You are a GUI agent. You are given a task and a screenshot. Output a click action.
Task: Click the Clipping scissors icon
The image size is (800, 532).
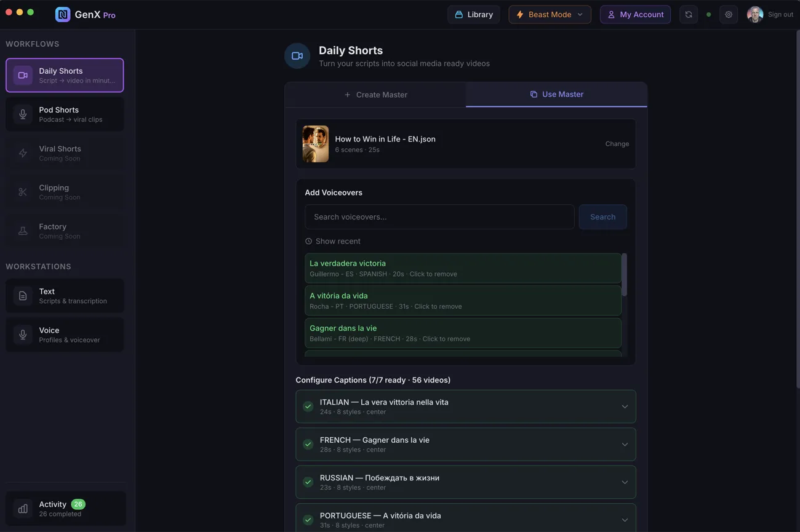pyautogui.click(x=23, y=192)
